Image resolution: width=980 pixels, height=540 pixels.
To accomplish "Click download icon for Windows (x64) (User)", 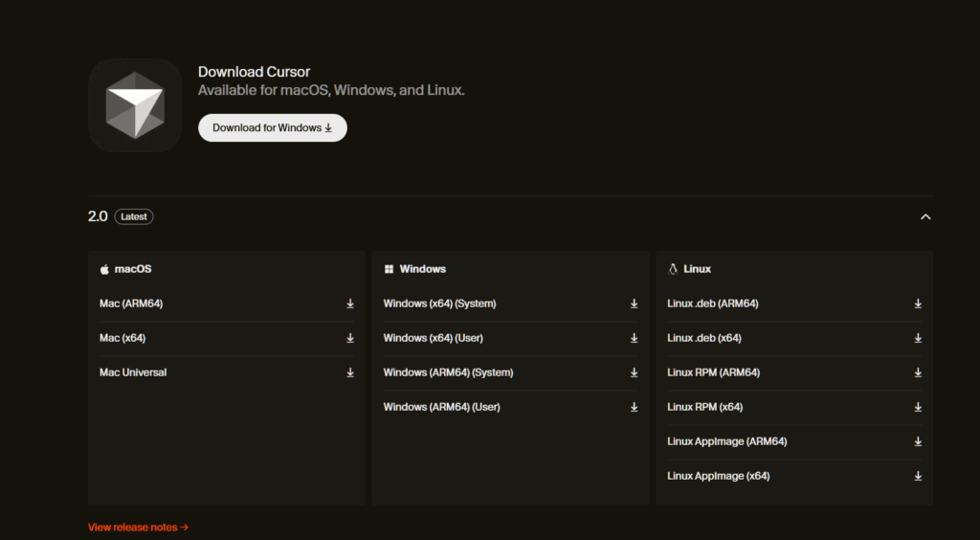I will pyautogui.click(x=634, y=338).
